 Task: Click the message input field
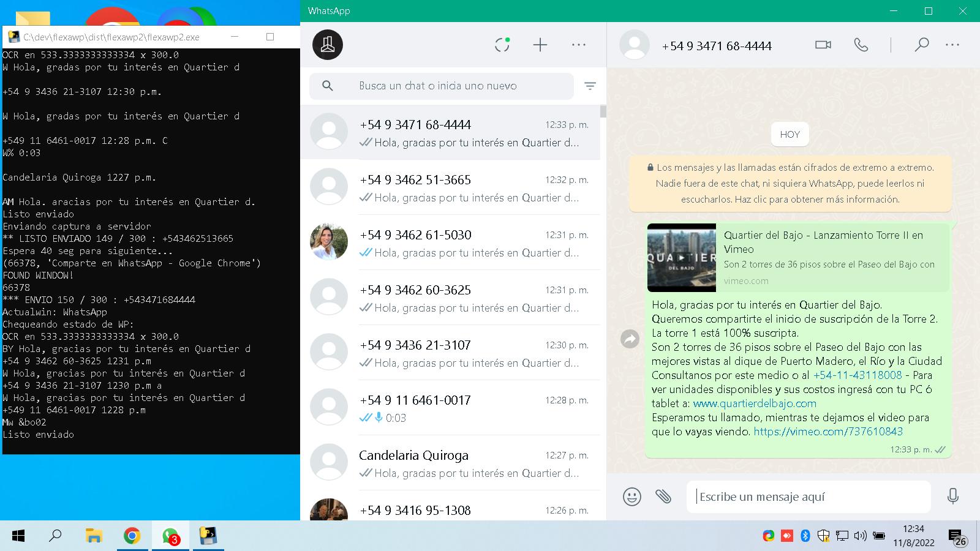coord(809,497)
